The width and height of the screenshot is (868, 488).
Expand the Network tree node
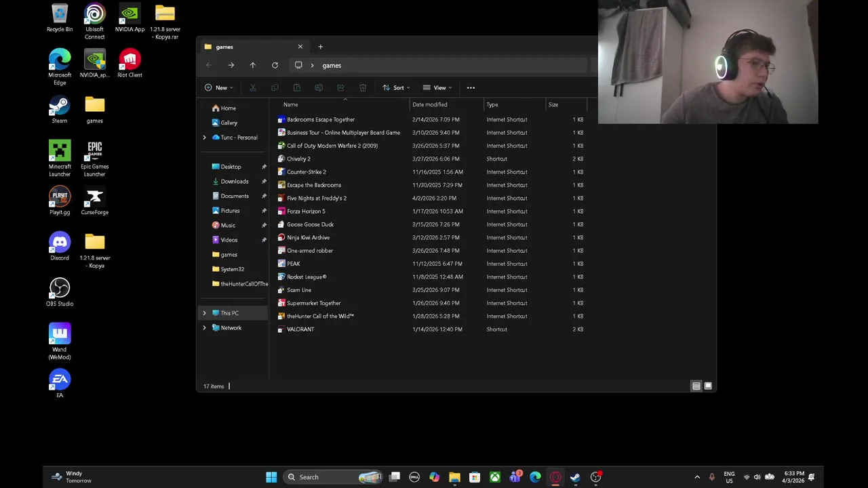pos(204,328)
